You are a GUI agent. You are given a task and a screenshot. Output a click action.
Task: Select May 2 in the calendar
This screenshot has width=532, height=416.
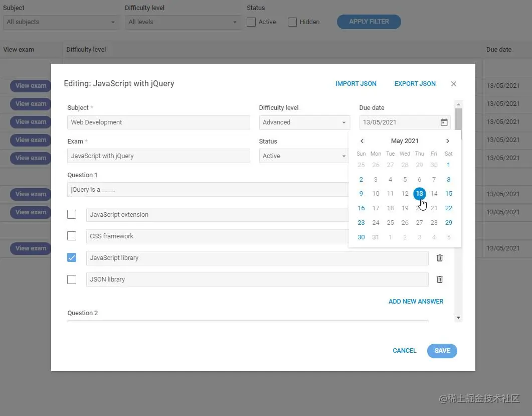tap(361, 179)
